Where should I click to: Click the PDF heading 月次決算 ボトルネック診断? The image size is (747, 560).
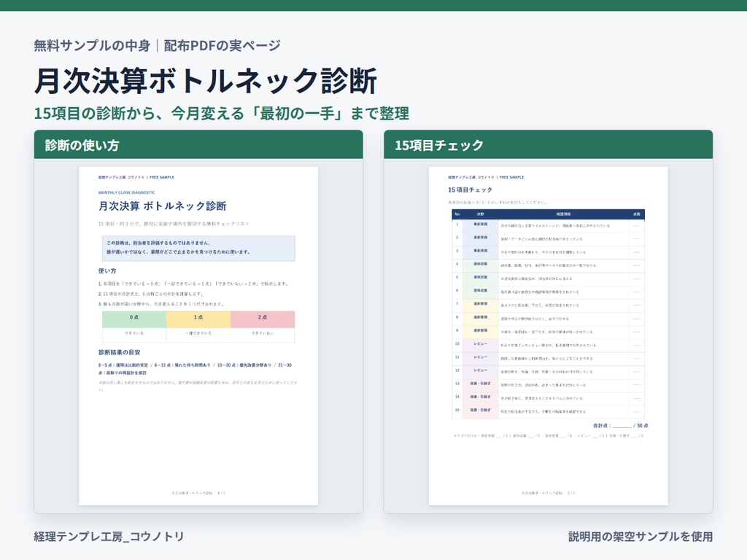tap(163, 206)
